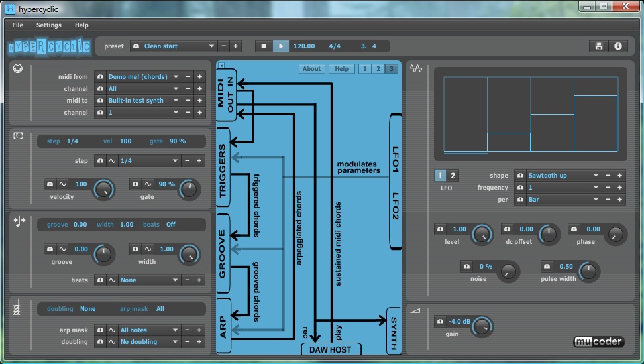Click modulation wave icon for gate
The height and width of the screenshot is (364, 644).
(x=148, y=184)
